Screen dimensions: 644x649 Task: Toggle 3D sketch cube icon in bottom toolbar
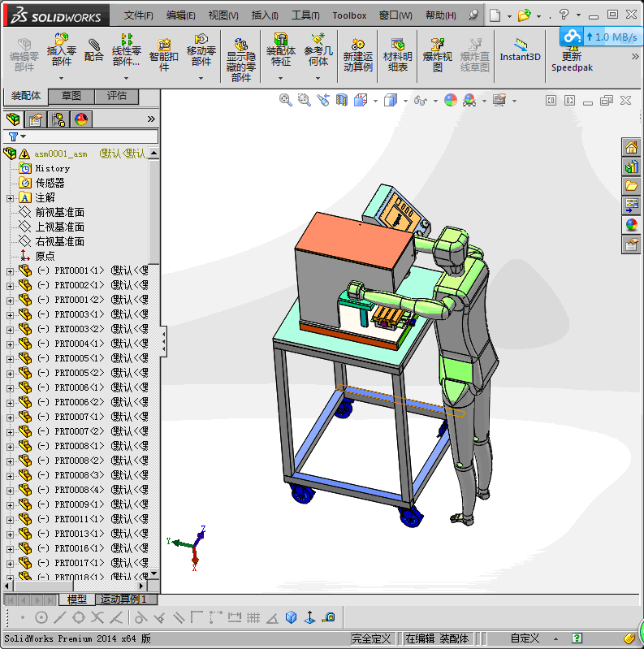coord(292,617)
